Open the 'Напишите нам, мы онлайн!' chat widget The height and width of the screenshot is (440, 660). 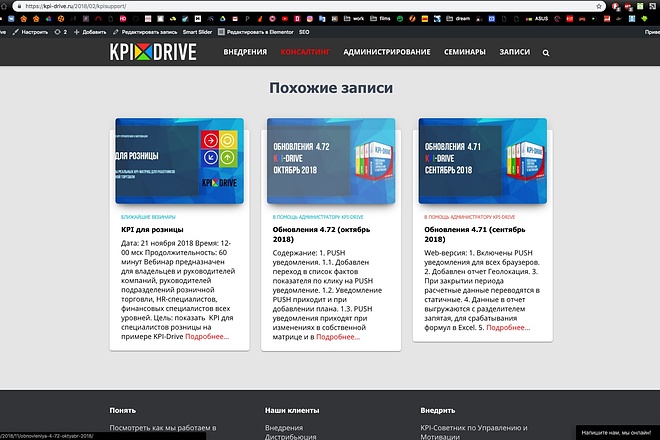pos(616,432)
